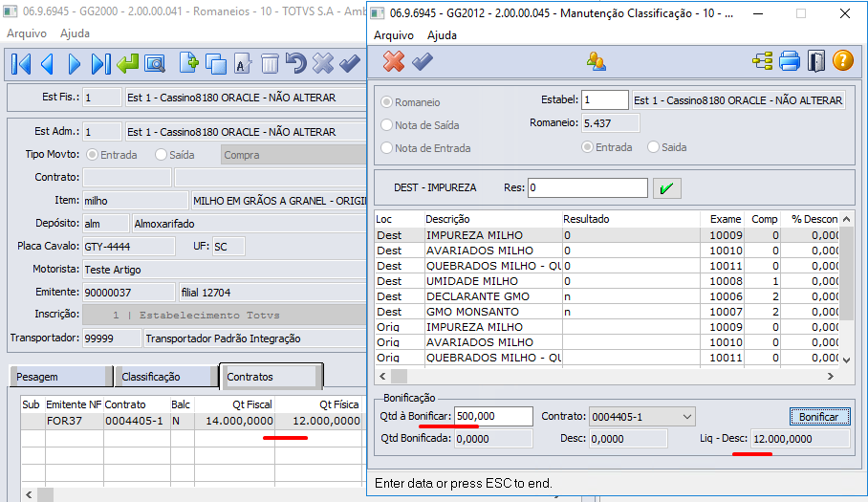Go to next record in Romaneios toolbar

(x=75, y=64)
